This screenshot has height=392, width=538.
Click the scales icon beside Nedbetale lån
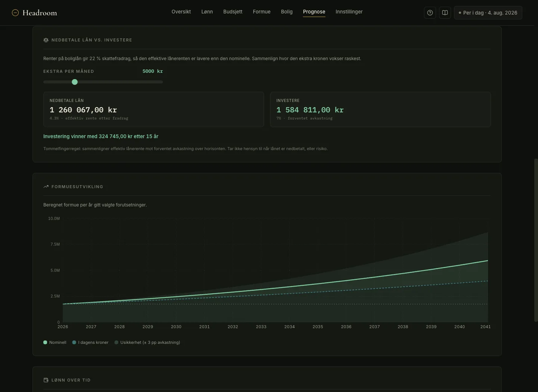[x=46, y=40]
